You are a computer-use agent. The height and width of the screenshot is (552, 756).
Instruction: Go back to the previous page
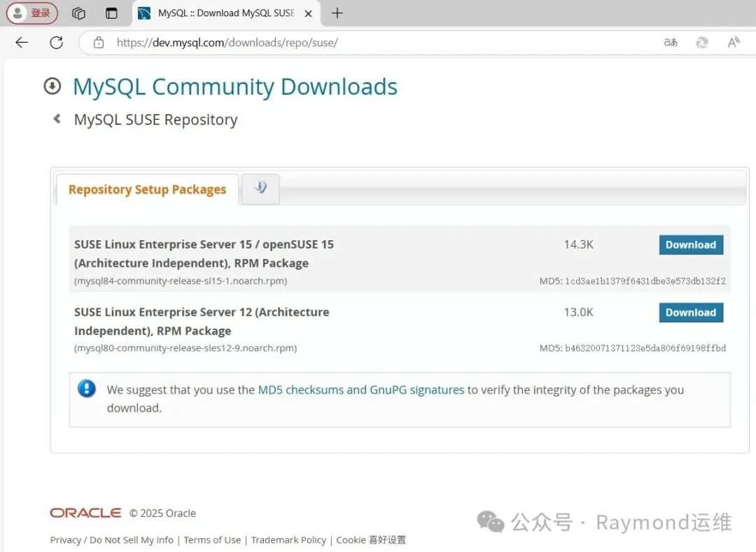[22, 43]
